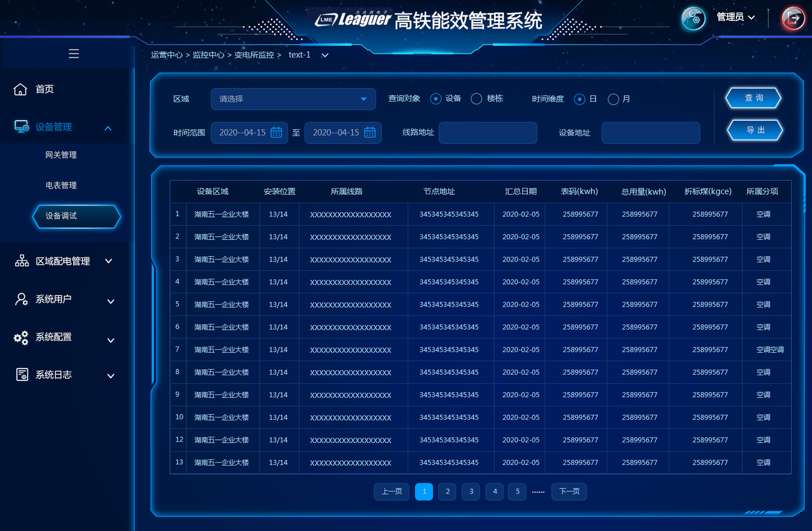Select page 3 in pagination
Image resolution: width=812 pixels, height=531 pixels.
(471, 492)
